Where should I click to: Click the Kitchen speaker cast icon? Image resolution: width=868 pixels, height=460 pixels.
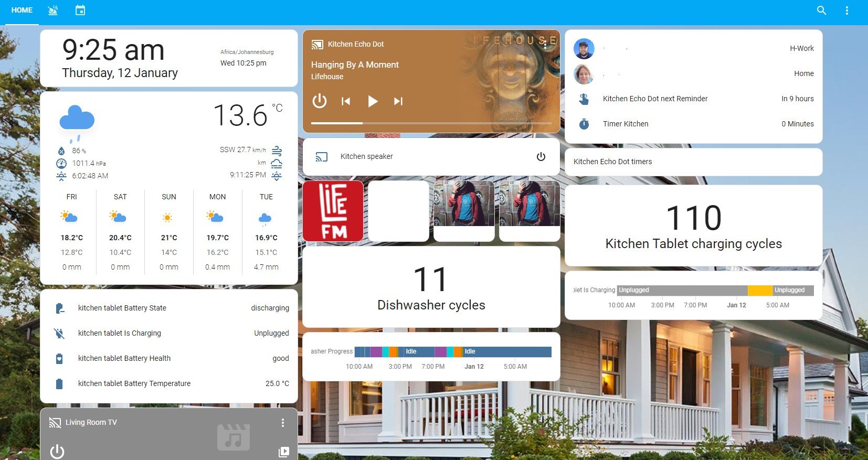pos(321,156)
